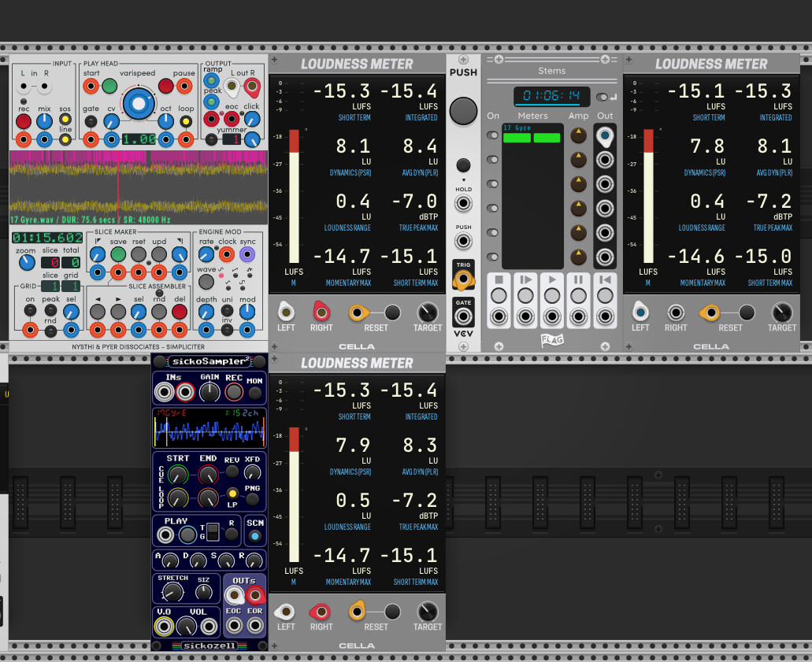Image resolution: width=812 pixels, height=662 pixels.
Task: Click the 01:15.602 time readout on Simpliciter
Action: (47, 238)
